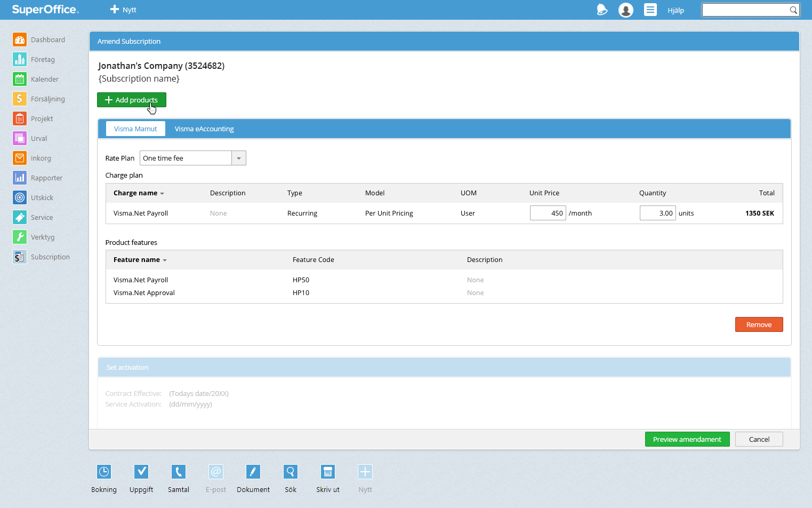Click the Contract Effective date value
812x508 pixels.
(199, 393)
